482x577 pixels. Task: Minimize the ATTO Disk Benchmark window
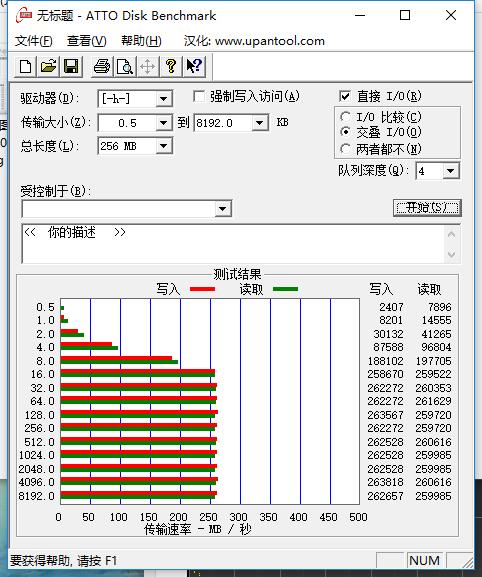click(x=360, y=15)
